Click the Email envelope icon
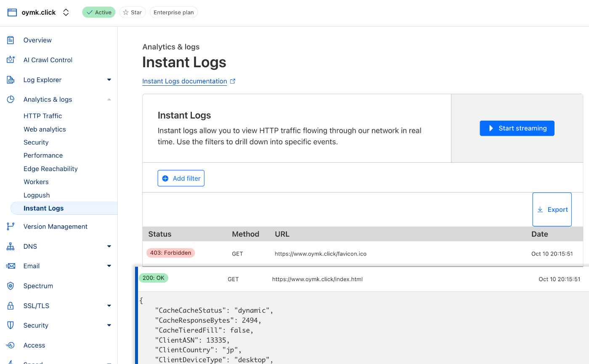The width and height of the screenshot is (589, 364). tap(11, 266)
